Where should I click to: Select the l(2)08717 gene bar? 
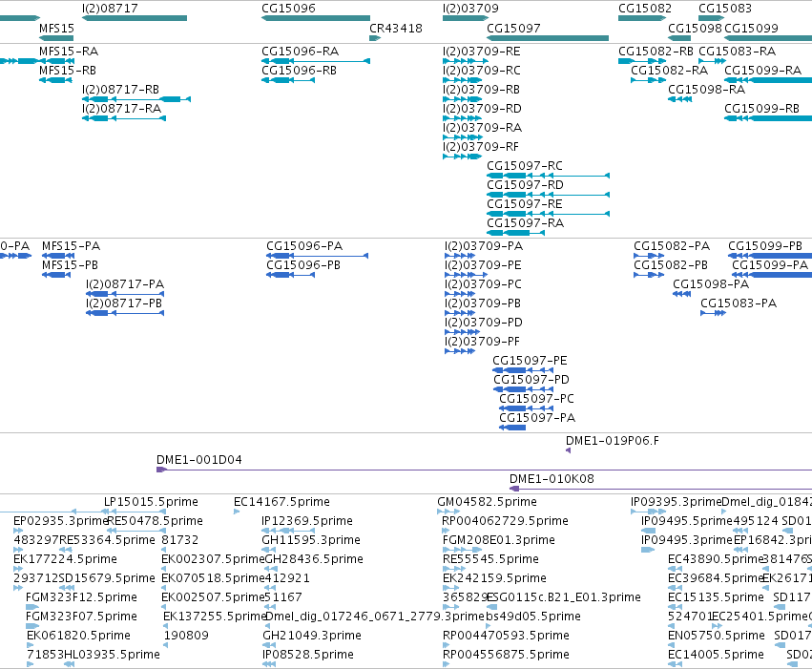click(x=135, y=19)
